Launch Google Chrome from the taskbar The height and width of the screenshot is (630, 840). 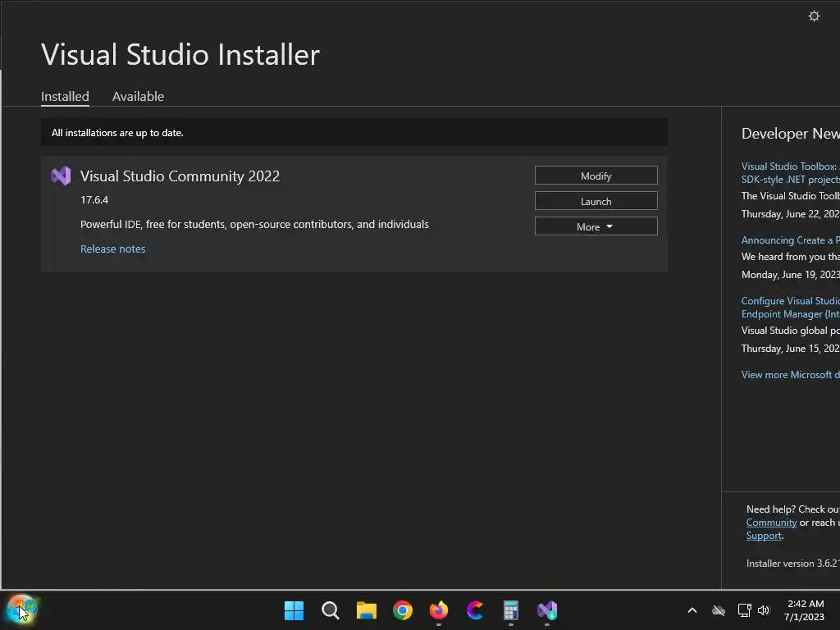tap(402, 610)
